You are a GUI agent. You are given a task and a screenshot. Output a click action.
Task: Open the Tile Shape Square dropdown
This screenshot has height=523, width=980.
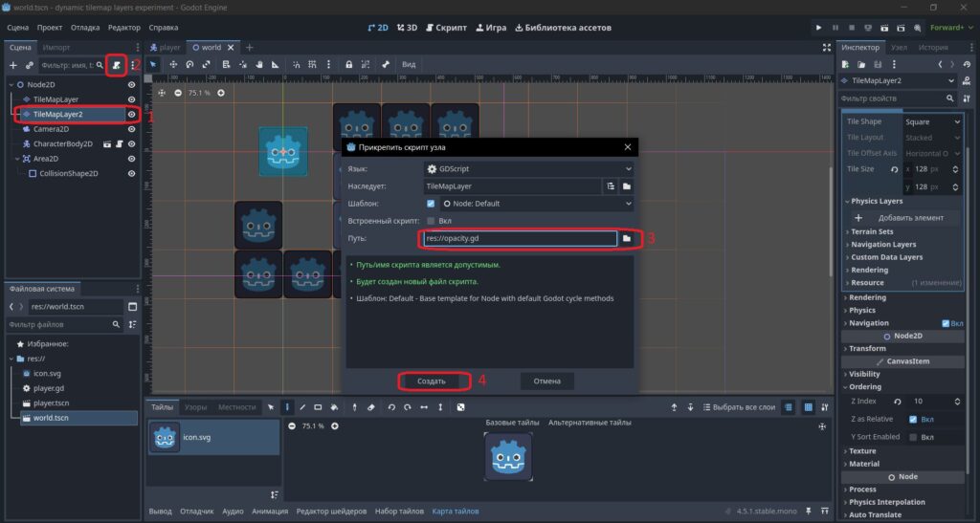coord(932,121)
